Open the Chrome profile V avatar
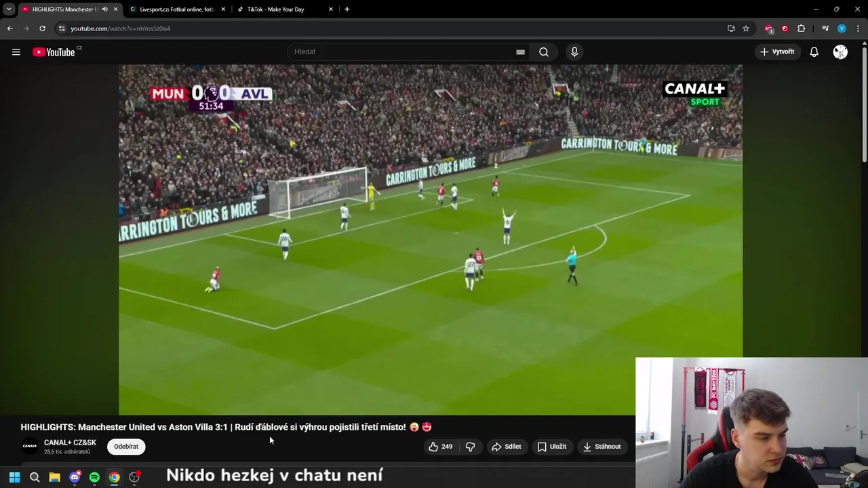Screen dimensions: 868x488 [x=842, y=28]
